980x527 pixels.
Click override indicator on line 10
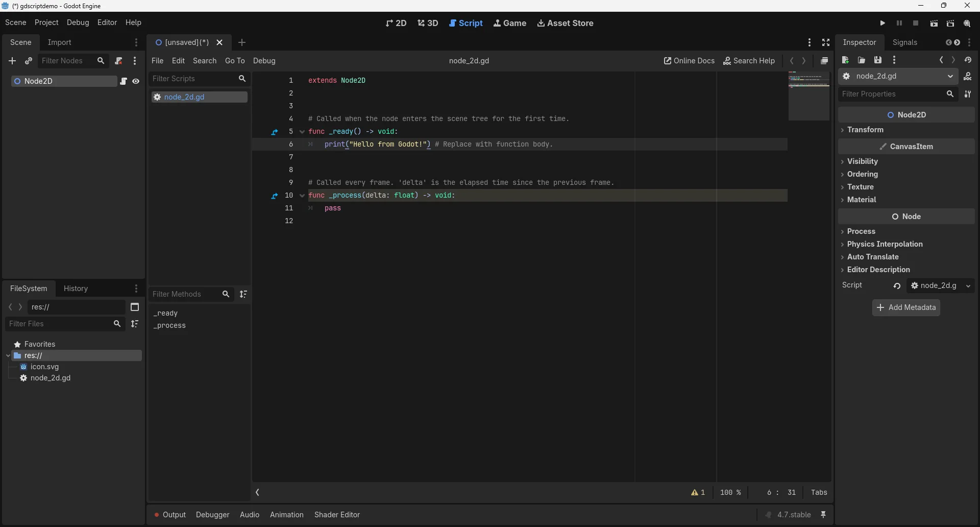click(x=275, y=196)
